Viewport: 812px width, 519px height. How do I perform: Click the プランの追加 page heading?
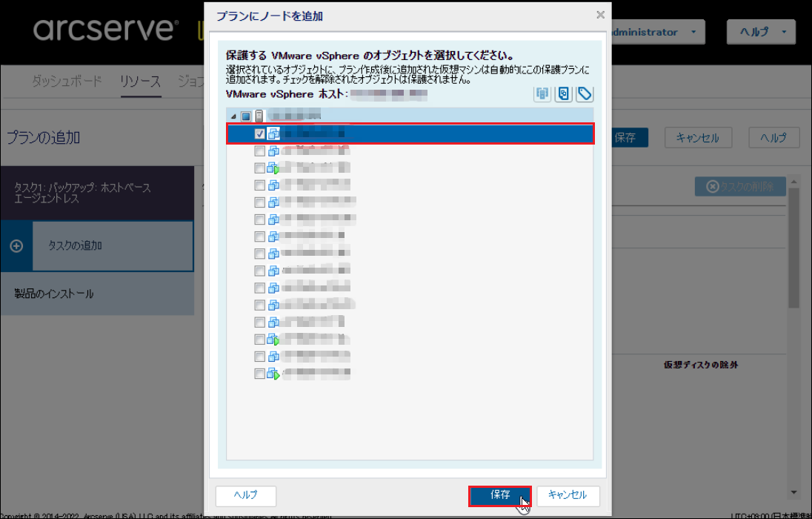click(44, 138)
